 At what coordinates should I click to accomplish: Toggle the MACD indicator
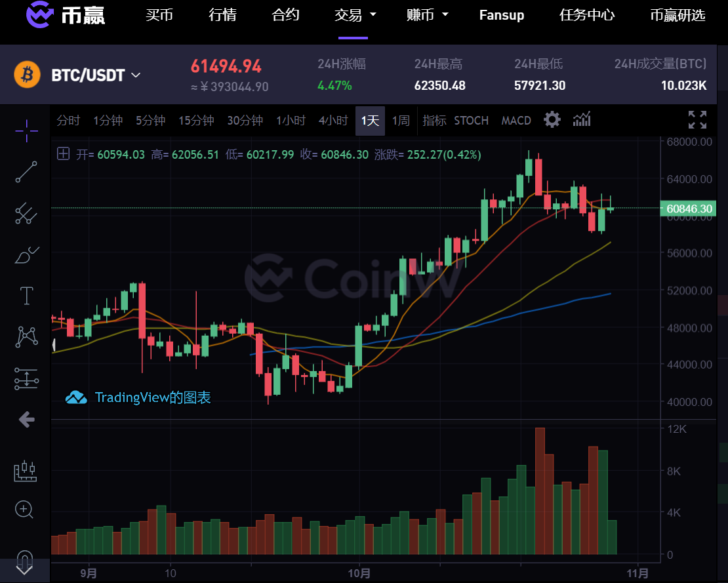tap(516, 121)
